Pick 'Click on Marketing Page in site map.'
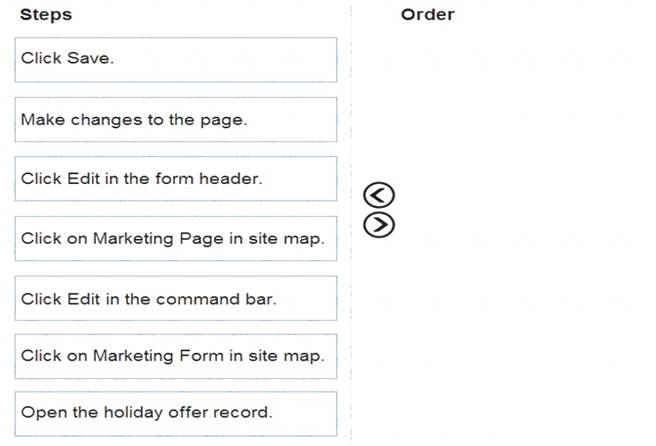Image resolution: width=656 pixels, height=446 pixels. coord(176,238)
